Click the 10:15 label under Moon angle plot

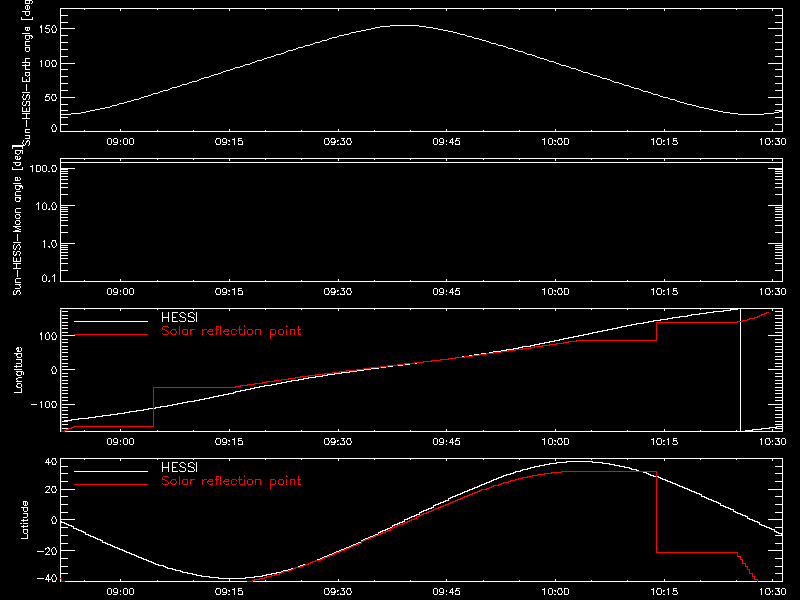tap(664, 292)
